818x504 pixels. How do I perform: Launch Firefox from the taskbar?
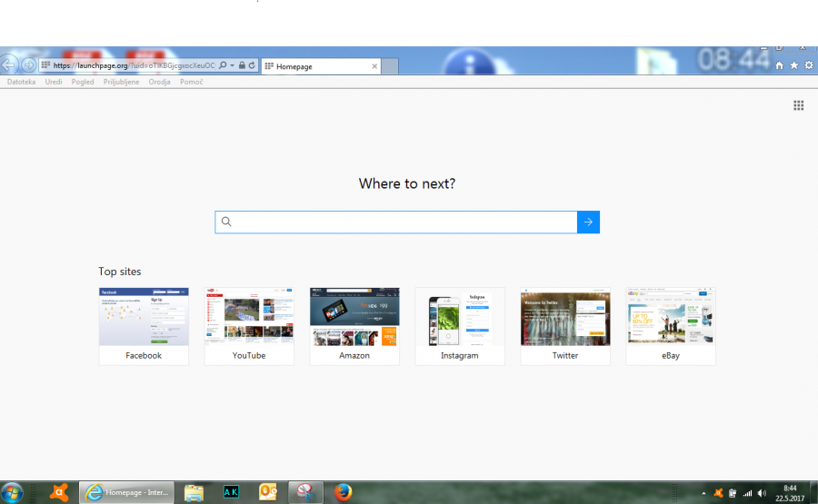(x=343, y=492)
